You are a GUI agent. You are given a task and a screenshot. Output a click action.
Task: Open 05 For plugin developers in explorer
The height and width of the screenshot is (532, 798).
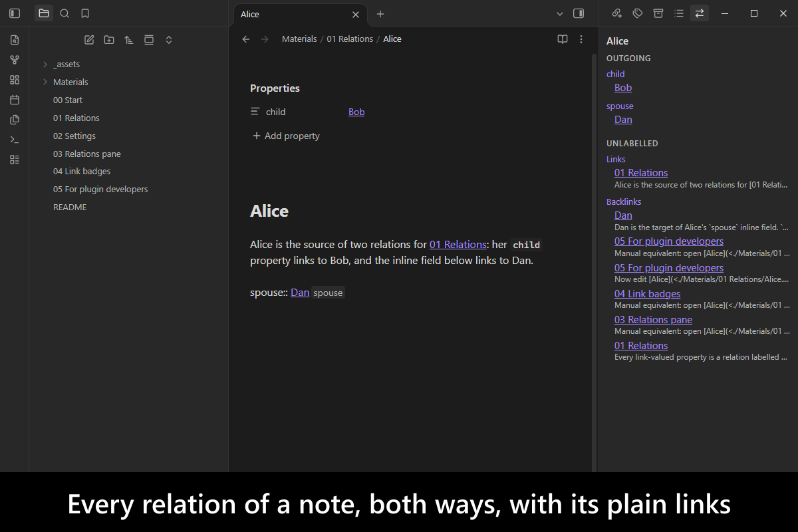[x=100, y=190]
